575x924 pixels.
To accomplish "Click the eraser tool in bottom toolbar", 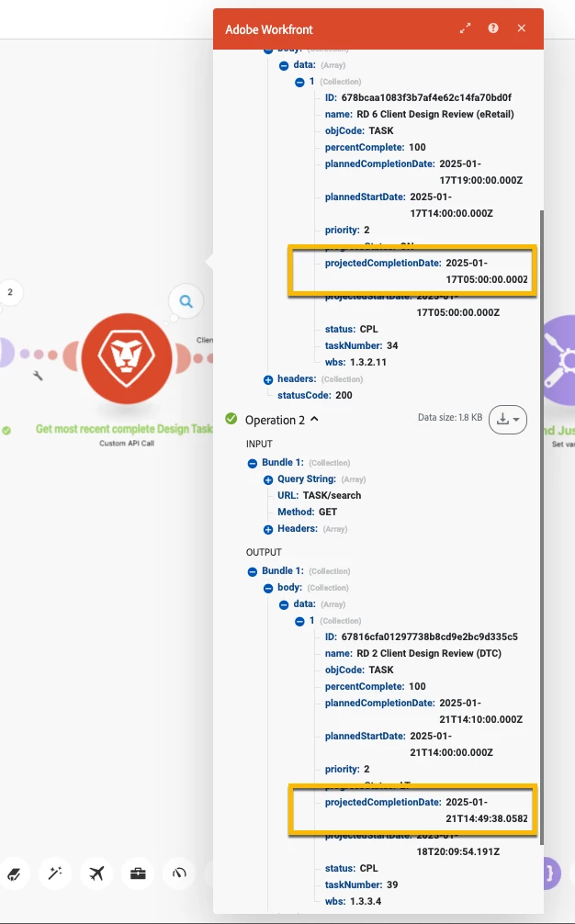I will coord(14,873).
